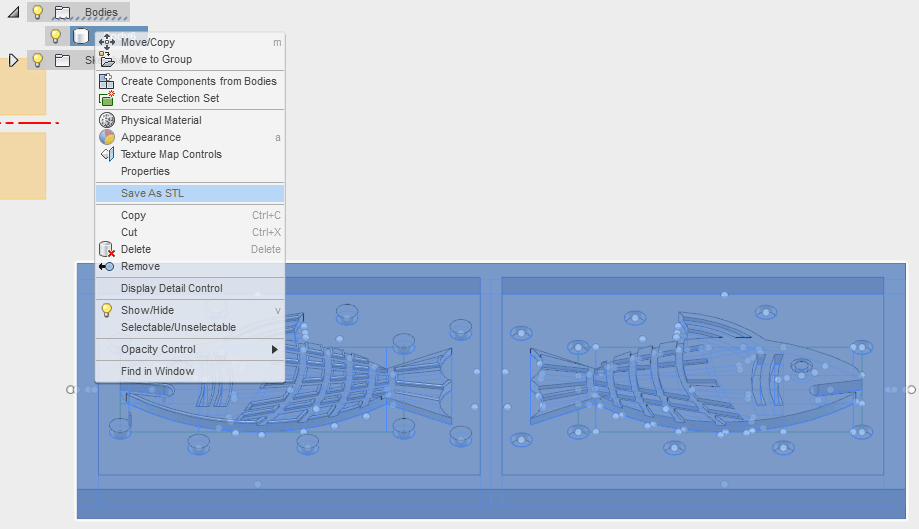Open the Appearance option
Screen dimensions: 919x529
click(x=190, y=137)
